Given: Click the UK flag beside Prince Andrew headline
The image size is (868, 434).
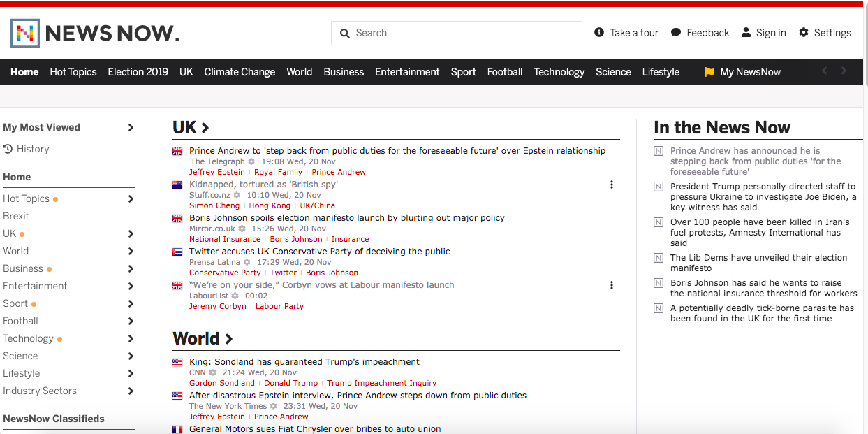Looking at the screenshot, I should (177, 151).
